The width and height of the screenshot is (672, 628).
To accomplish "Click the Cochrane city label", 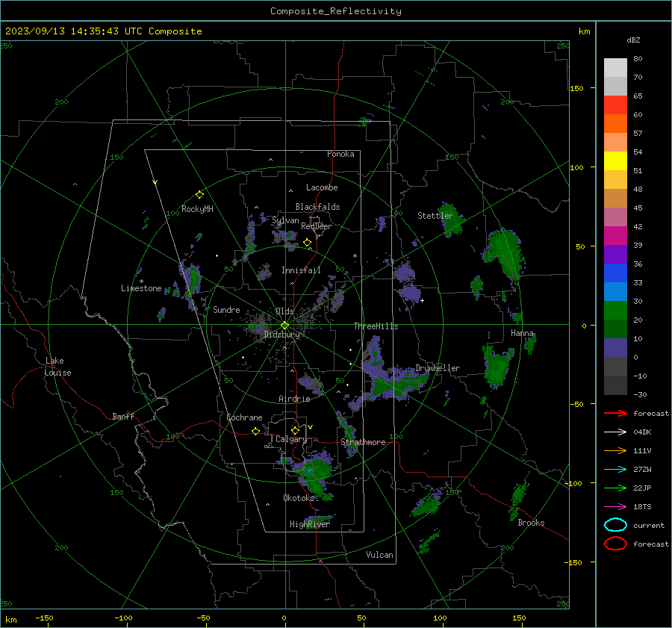I will point(244,417).
